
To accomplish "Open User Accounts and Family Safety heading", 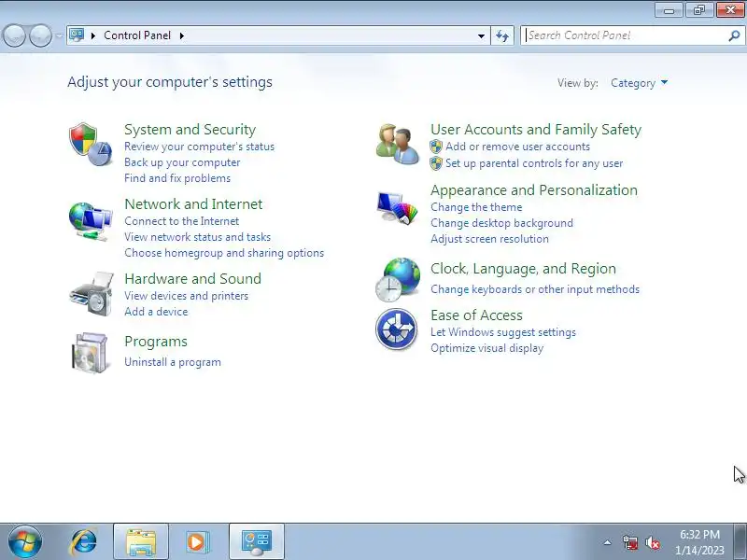I will click(536, 130).
